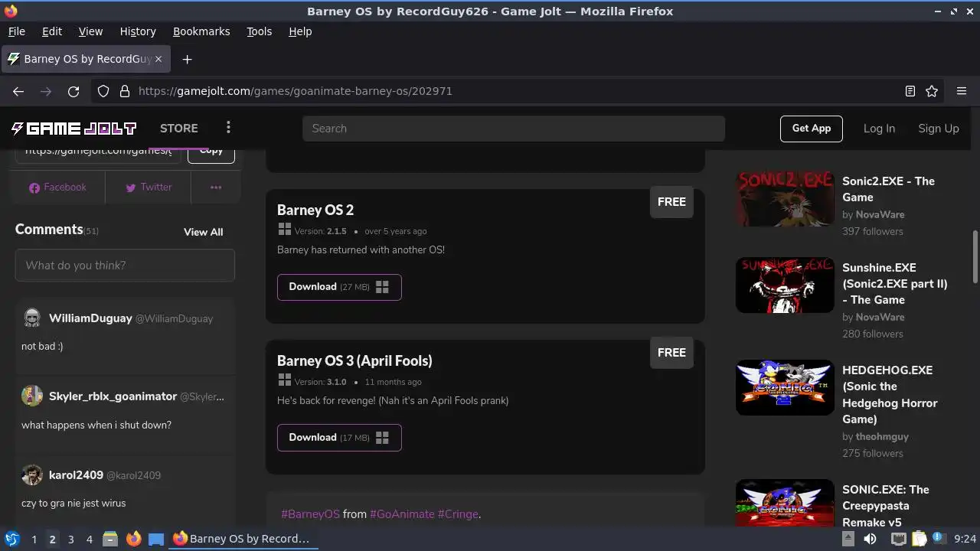The height and width of the screenshot is (551, 980).
Task: Launch Firefox from the taskbar
Action: click(x=133, y=539)
